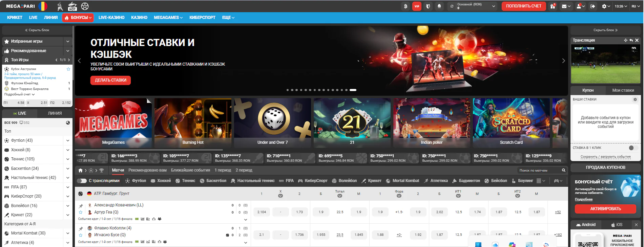Click the Поиск по матчам search field
This screenshot has height=247, width=644.
(539, 170)
